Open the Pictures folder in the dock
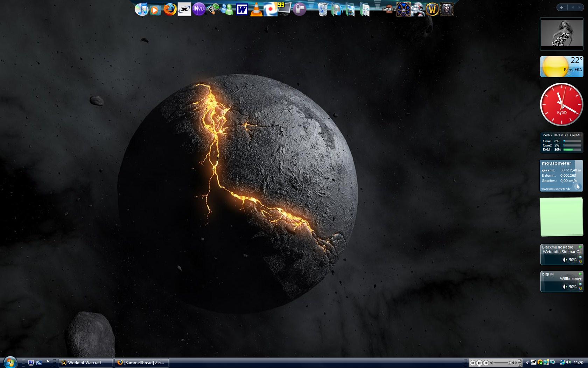Screen dimensions: 588x368 point(350,9)
